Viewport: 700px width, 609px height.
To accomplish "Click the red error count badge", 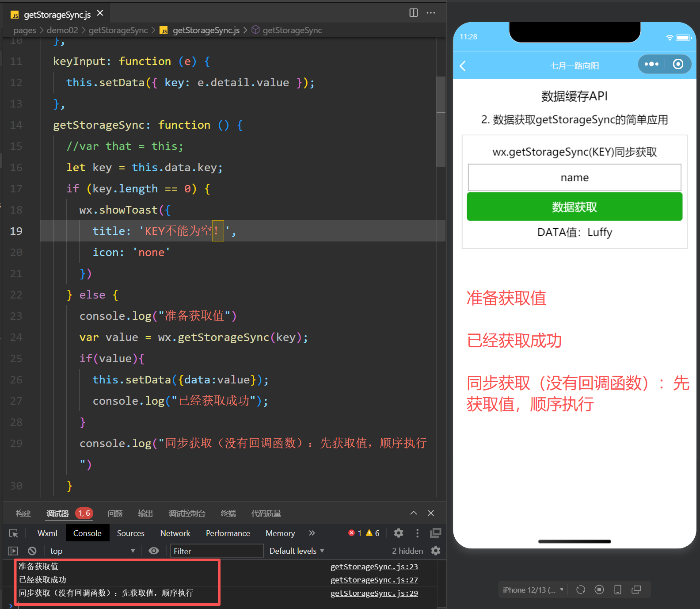I will [x=355, y=533].
